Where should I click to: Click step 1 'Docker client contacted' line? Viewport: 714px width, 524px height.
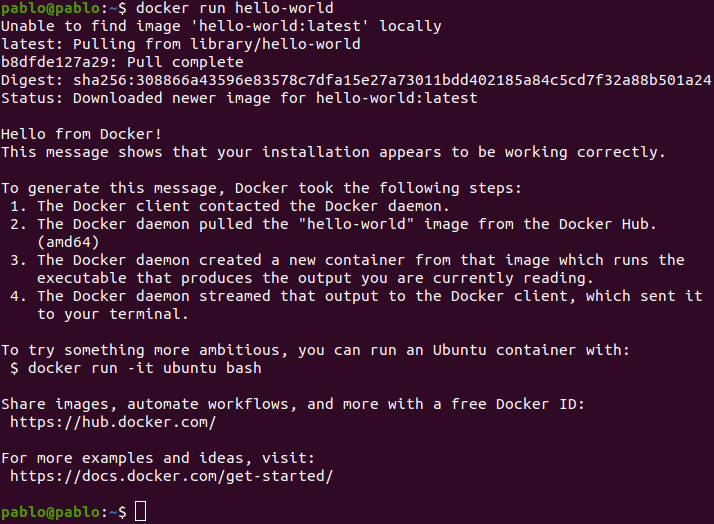tap(230, 206)
